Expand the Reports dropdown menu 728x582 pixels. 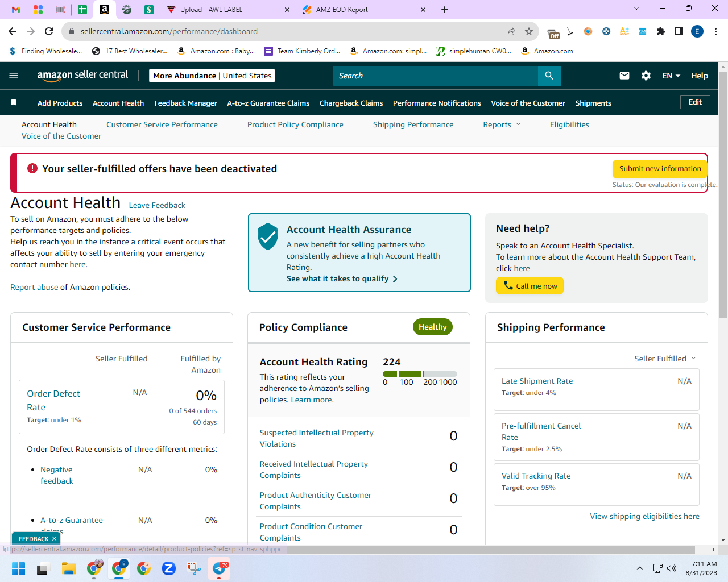[x=502, y=124]
